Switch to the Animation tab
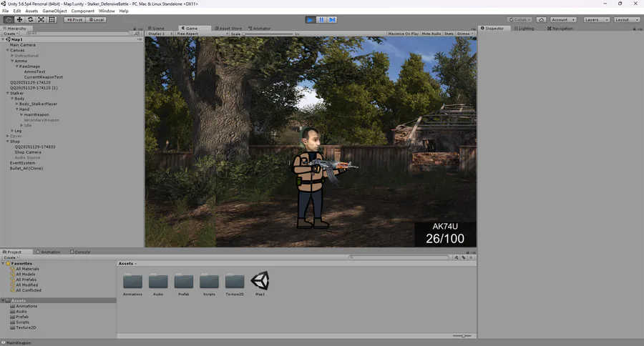 point(49,252)
